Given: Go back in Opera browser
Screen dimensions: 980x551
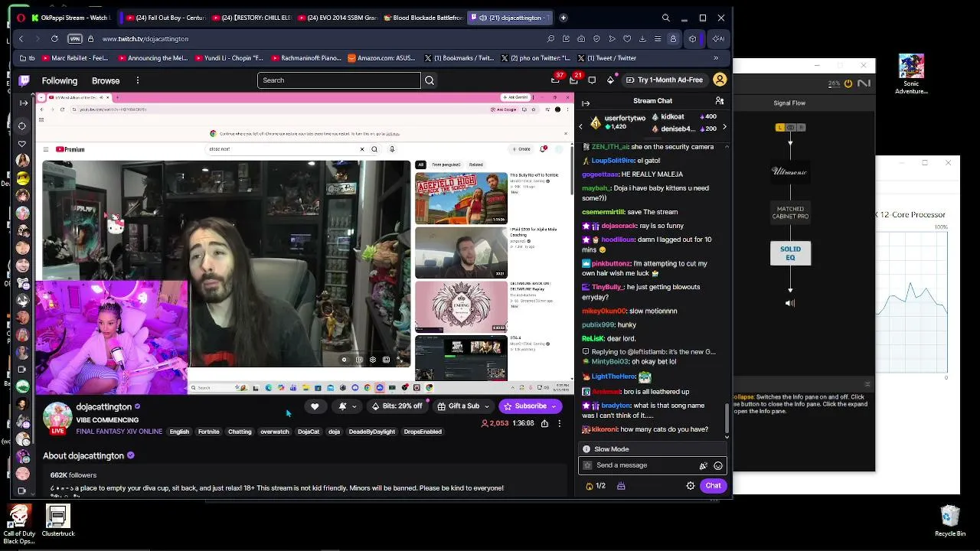Looking at the screenshot, I should pos(21,39).
